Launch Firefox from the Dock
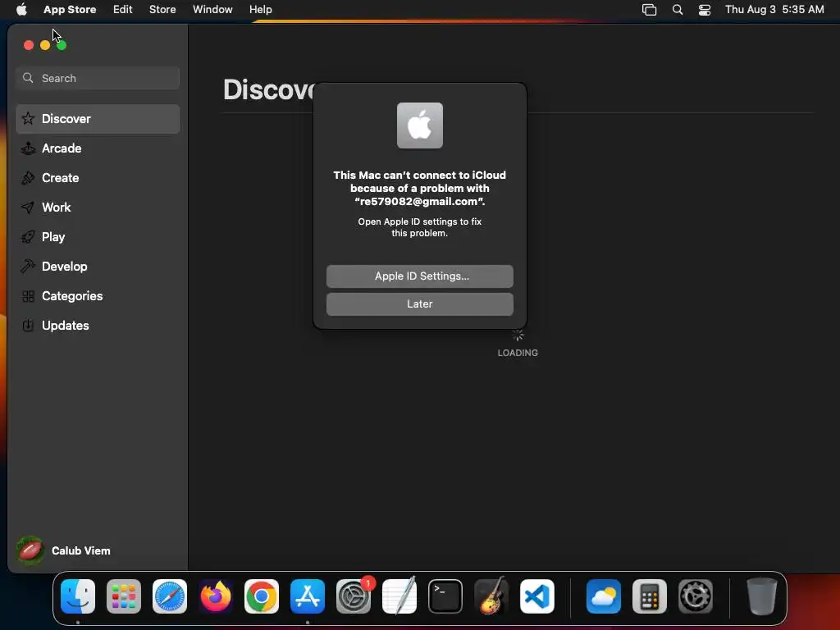Screen dimensions: 840x630 click(216, 596)
